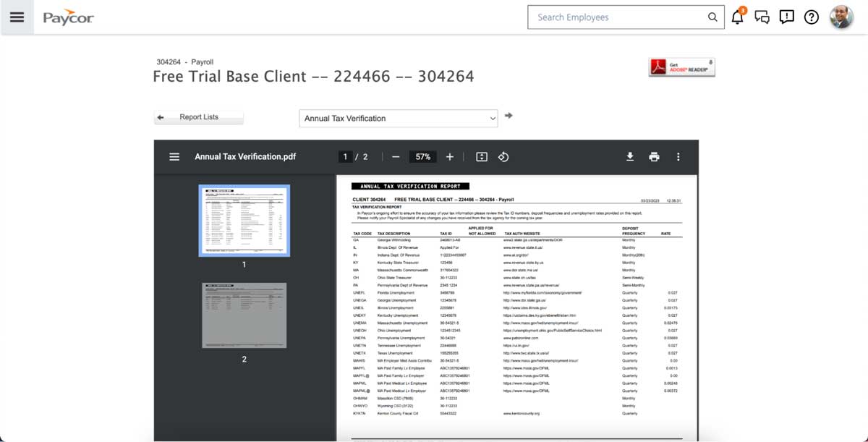Image resolution: width=868 pixels, height=442 pixels.
Task: Expand the PDF viewer sidebar hamburger menu
Action: coord(174,156)
